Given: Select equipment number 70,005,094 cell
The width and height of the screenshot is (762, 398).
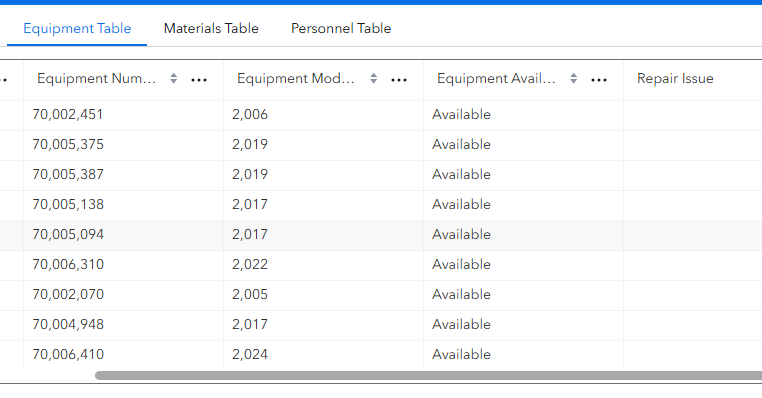Looking at the screenshot, I should click(123, 235).
